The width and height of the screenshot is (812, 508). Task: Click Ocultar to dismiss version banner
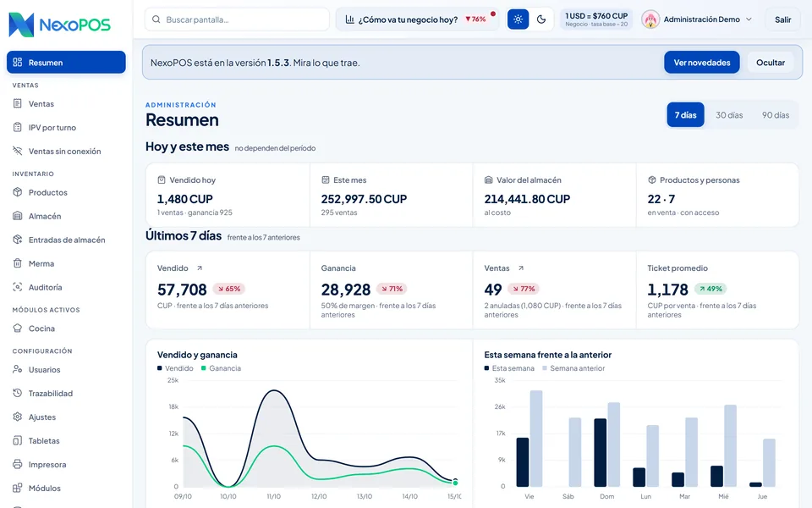tap(770, 62)
